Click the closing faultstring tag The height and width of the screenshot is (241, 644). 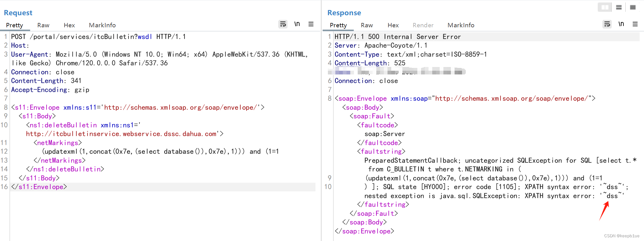click(x=383, y=204)
